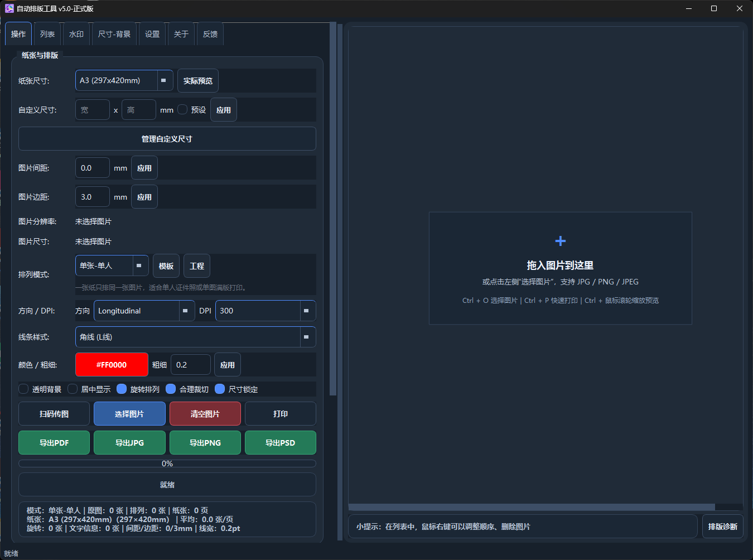Open the 操作 tab
Image resolution: width=753 pixels, height=560 pixels.
pyautogui.click(x=18, y=34)
